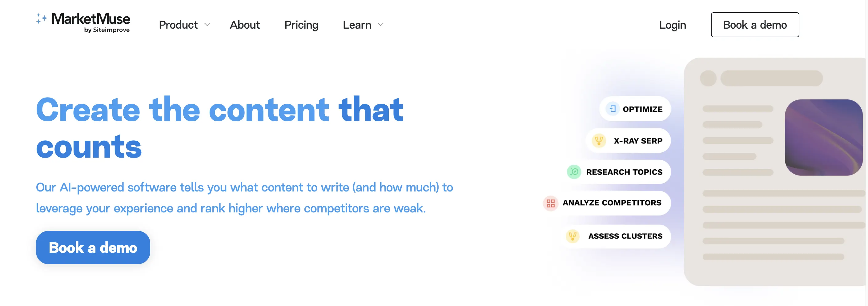Expand the Product menu chevron
Image resolution: width=868 pixels, height=306 pixels.
pos(207,25)
